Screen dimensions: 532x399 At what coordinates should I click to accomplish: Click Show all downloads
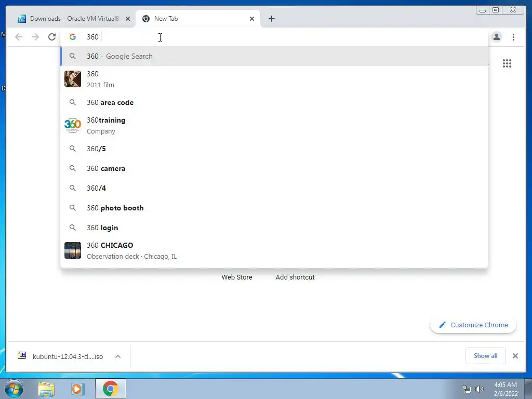click(486, 356)
